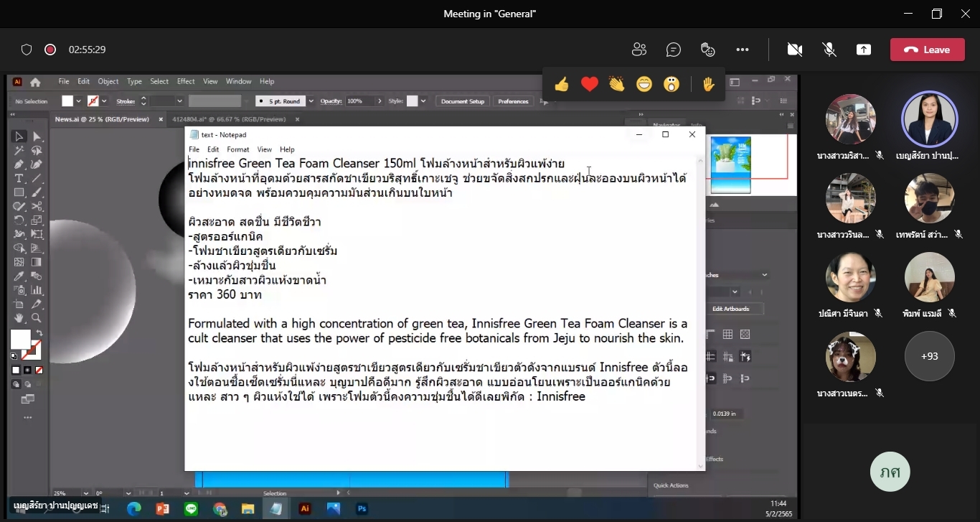Screen dimensions: 980x522
Task: Send an applause reaction
Action: pos(617,85)
